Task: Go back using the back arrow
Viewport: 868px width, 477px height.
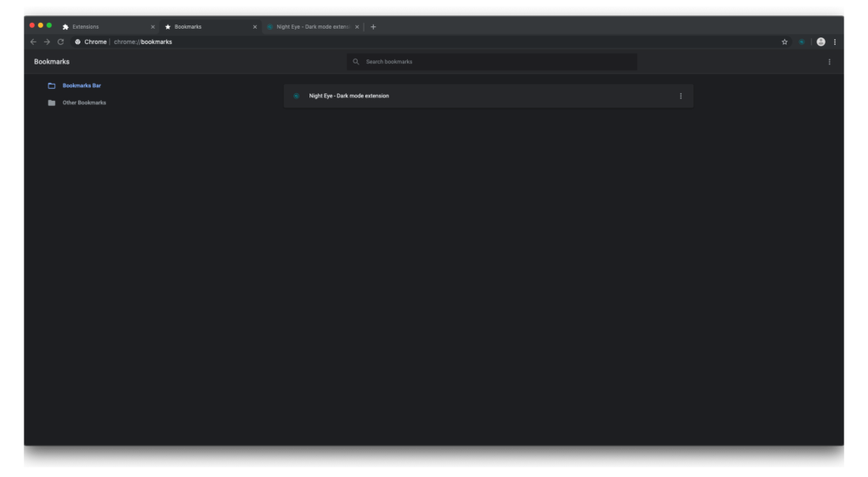Action: pos(33,42)
